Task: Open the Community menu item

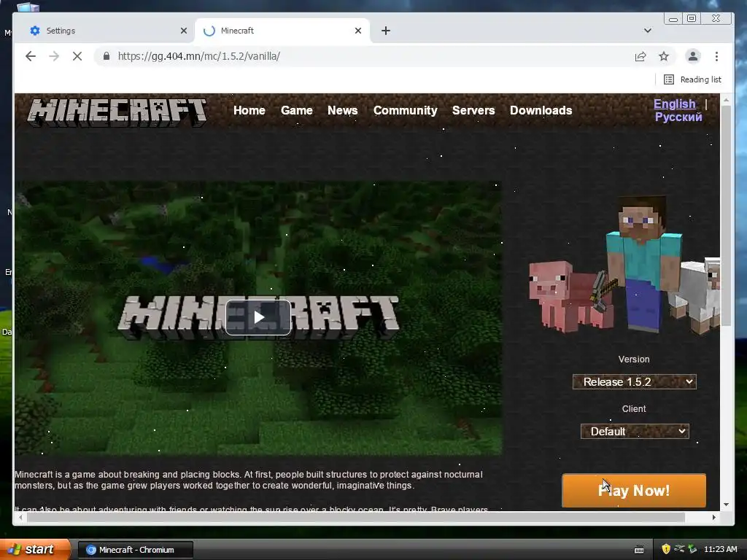Action: (x=406, y=111)
